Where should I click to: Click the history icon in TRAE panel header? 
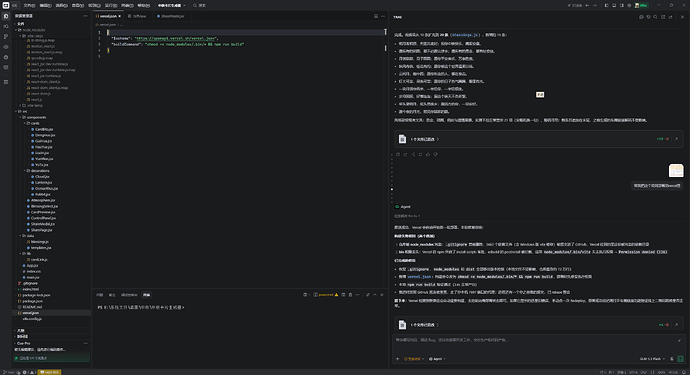click(648, 17)
